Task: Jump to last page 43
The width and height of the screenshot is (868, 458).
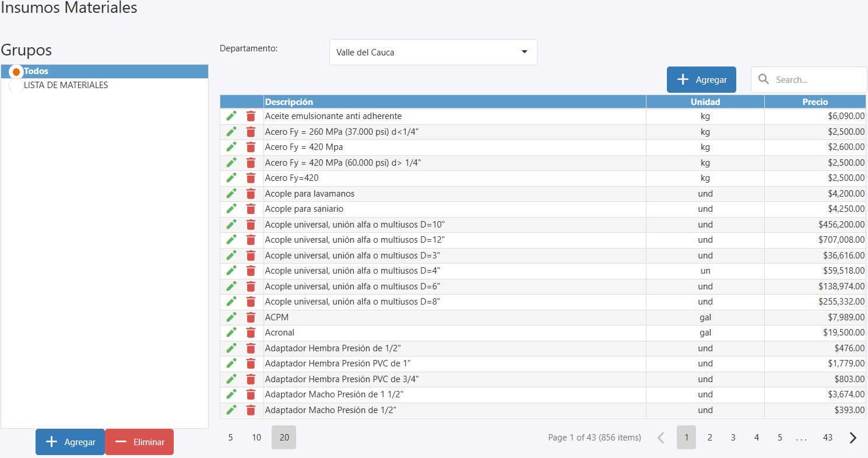Action: (827, 438)
